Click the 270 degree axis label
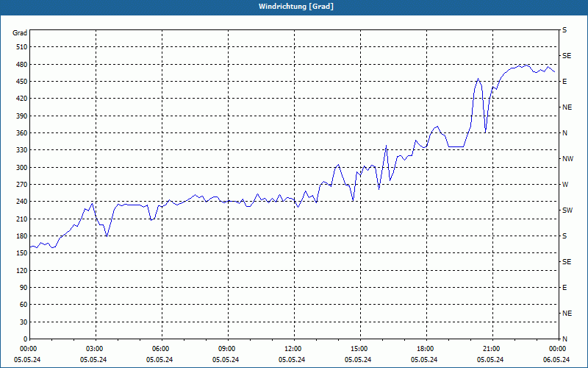The height and width of the screenshot is (368, 588). pyautogui.click(x=22, y=185)
